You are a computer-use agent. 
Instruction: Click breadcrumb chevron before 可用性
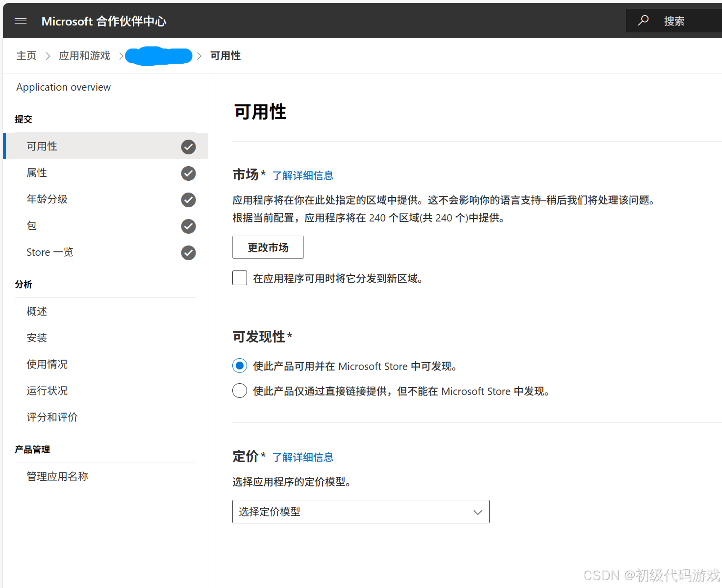pyautogui.click(x=199, y=56)
